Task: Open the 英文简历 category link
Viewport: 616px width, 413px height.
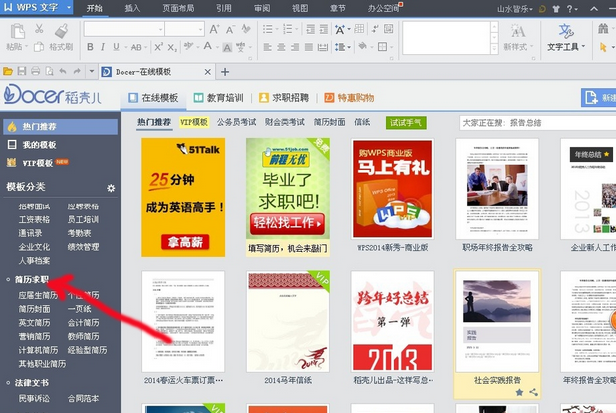Action: coord(34,323)
